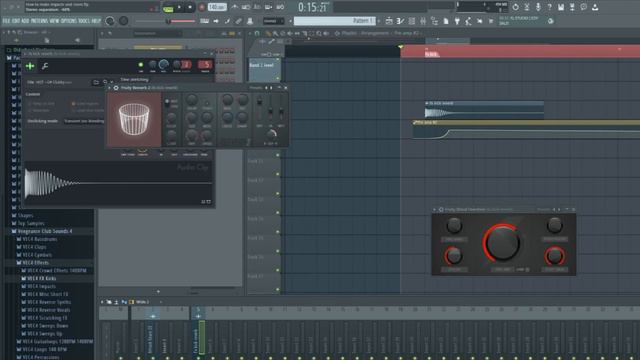
Task: Click the master pitch knob
Action: tap(124, 21)
